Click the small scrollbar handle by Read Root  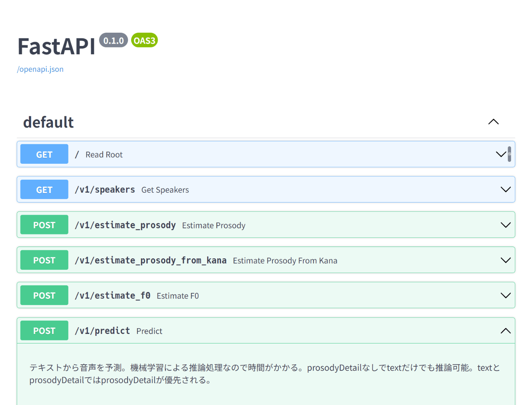click(x=509, y=154)
